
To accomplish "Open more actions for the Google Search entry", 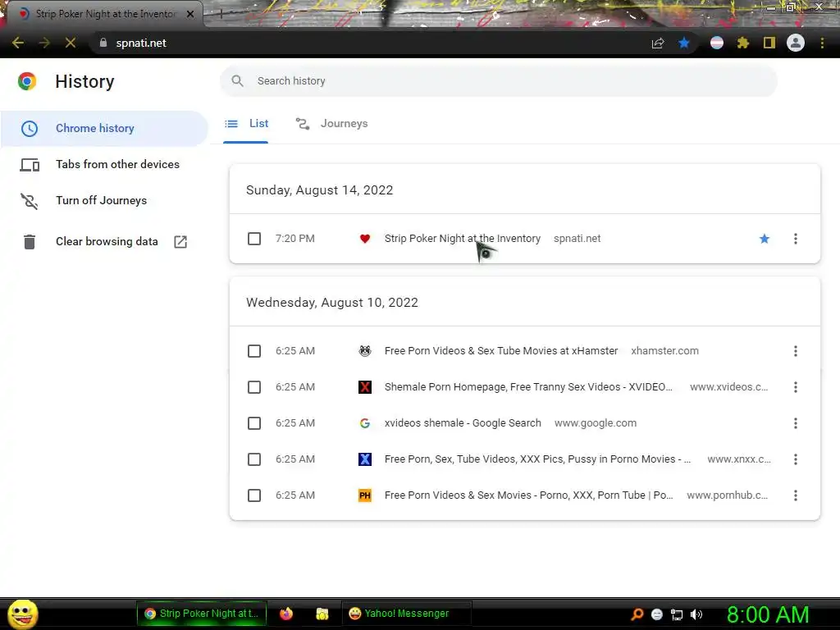I will click(x=796, y=423).
